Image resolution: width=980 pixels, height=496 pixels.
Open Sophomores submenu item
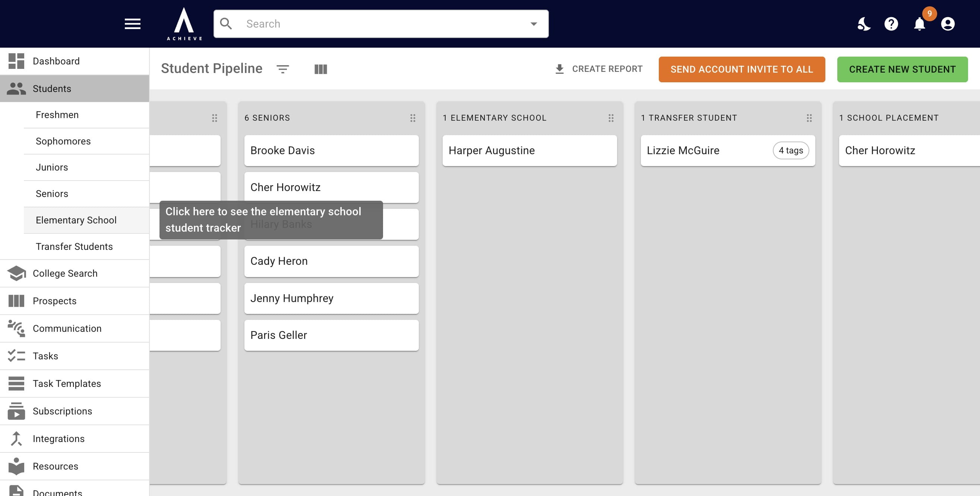86,141
